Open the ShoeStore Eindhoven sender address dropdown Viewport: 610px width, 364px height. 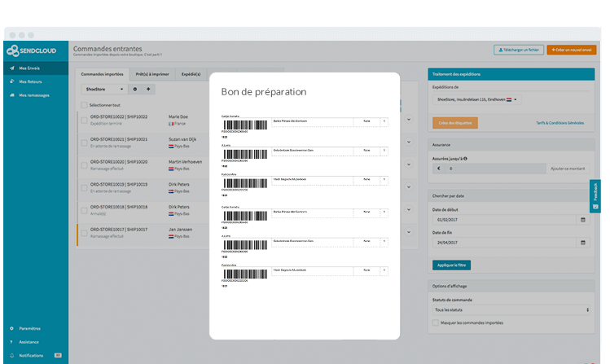pos(477,99)
